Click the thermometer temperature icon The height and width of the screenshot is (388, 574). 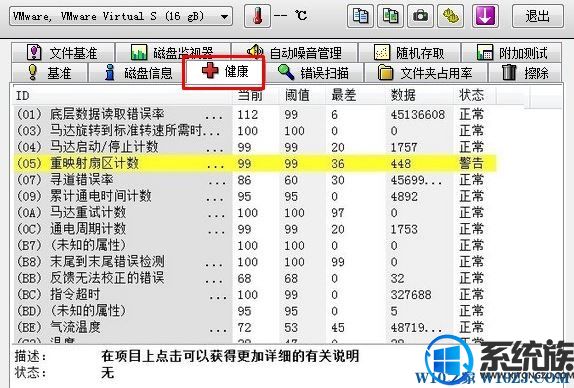(x=257, y=16)
